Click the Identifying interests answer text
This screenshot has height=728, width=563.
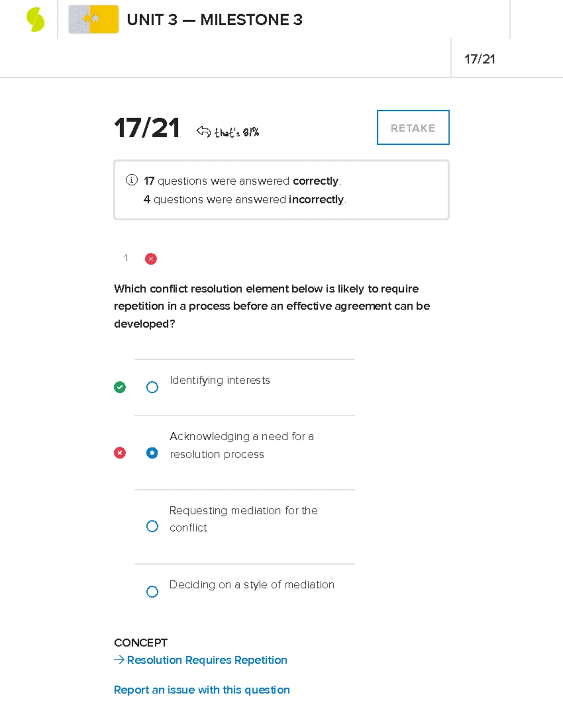pyautogui.click(x=220, y=380)
